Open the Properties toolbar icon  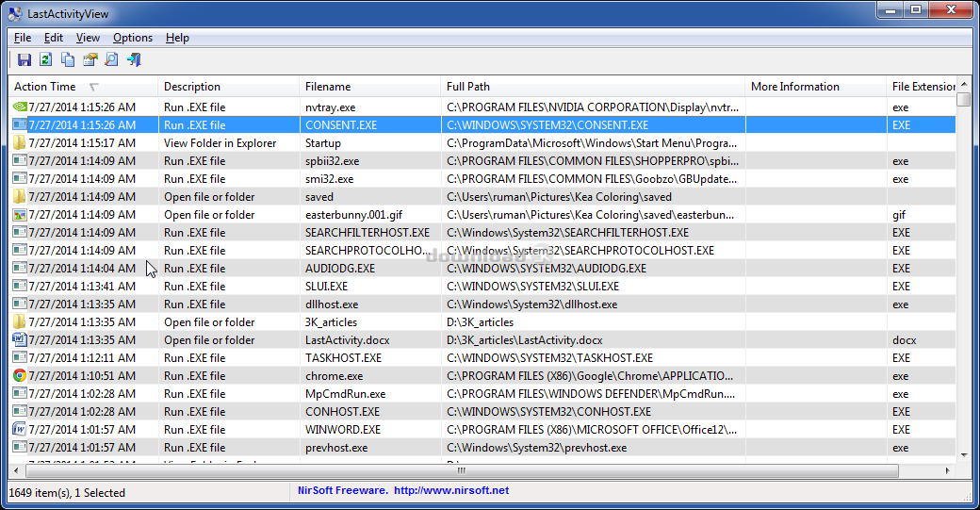[90, 59]
